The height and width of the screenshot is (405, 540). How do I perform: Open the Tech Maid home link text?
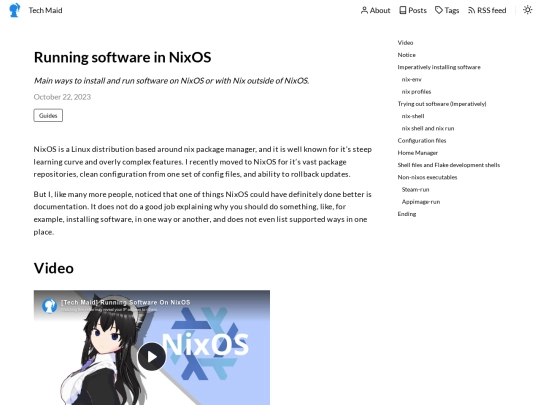pyautogui.click(x=45, y=10)
